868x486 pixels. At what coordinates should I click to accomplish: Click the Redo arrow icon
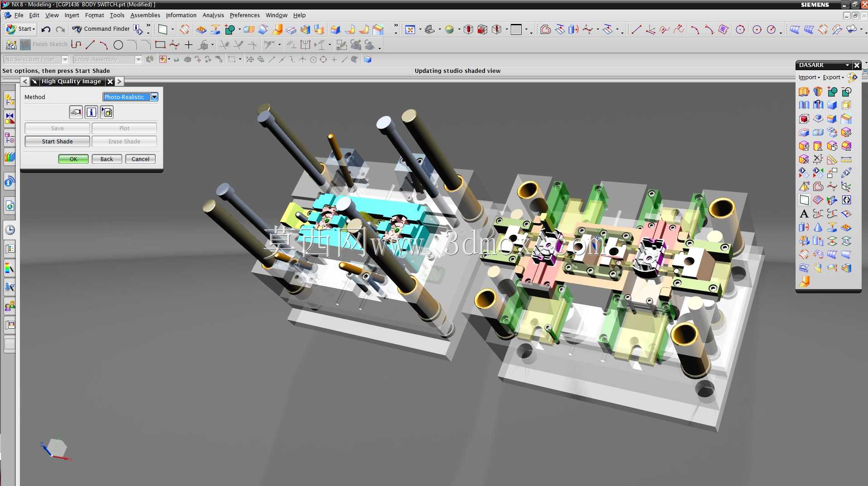pos(60,29)
